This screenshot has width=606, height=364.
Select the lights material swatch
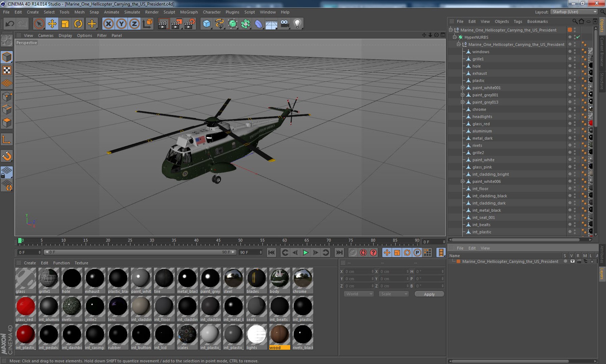(256, 337)
